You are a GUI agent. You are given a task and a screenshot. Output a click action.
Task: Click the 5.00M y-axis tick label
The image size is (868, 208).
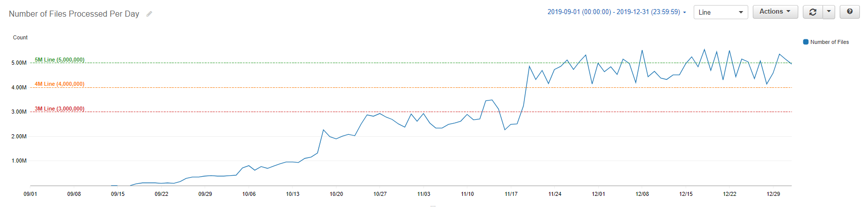click(19, 63)
